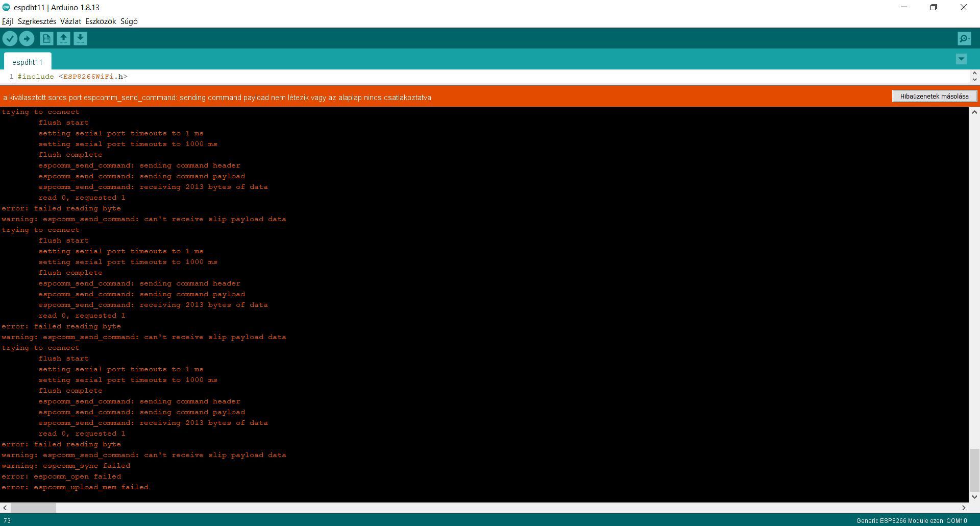
Task: Click the Upload arrow icon
Action: [x=27, y=38]
